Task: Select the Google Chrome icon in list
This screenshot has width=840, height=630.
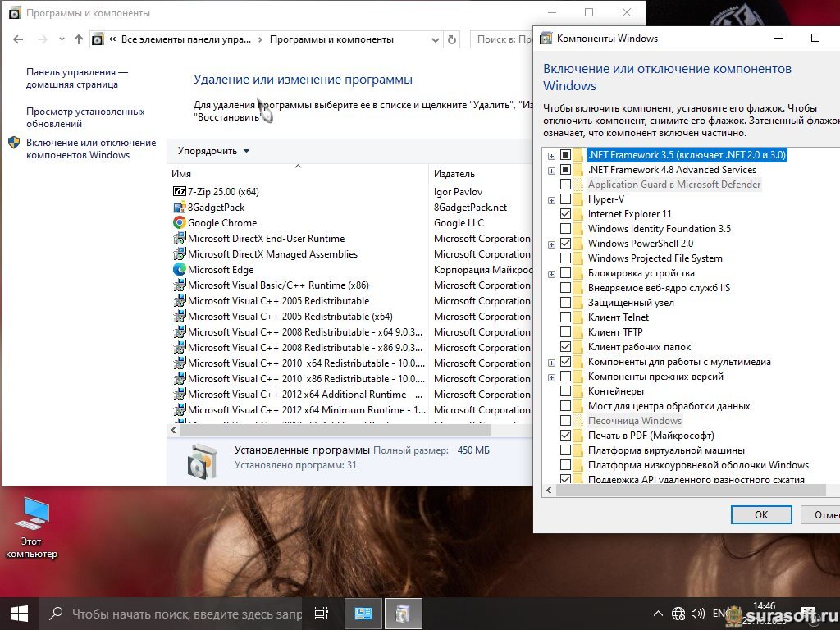Action: 180,223
